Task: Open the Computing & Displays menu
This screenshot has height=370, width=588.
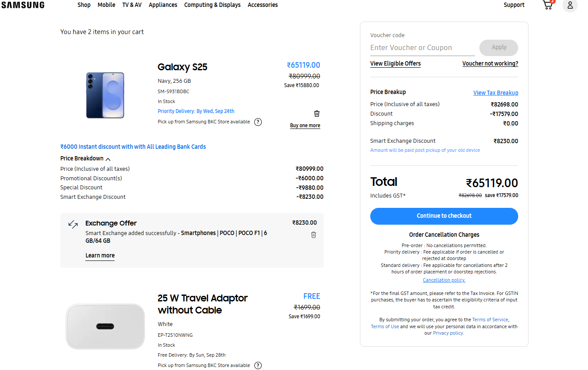Action: point(212,5)
